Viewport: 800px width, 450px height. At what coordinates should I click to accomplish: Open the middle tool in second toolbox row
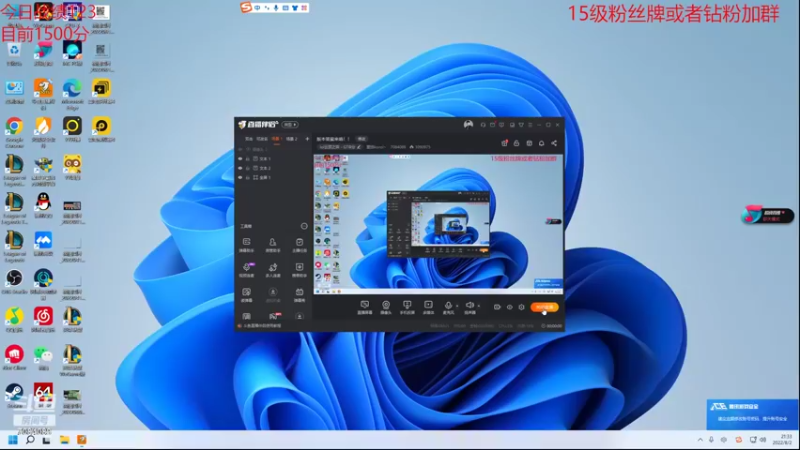coord(273,269)
